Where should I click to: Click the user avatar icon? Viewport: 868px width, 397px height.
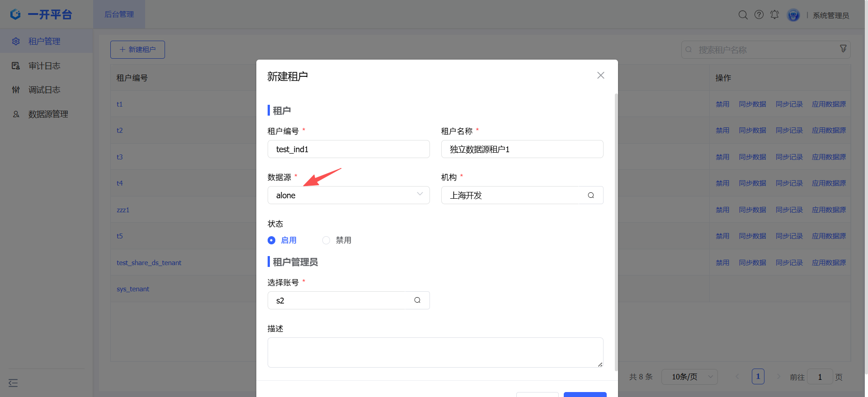pos(793,15)
